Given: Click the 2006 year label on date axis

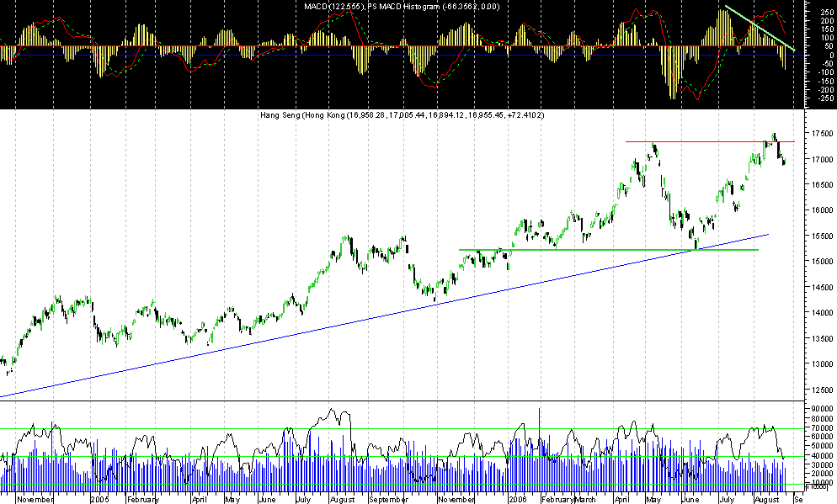Looking at the screenshot, I should 517,500.
